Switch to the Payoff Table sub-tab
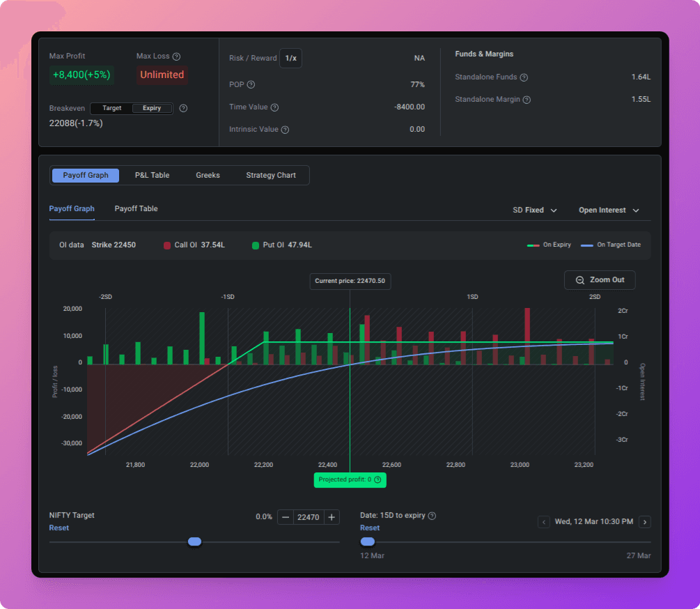Viewport: 700px width, 609px height. [136, 208]
